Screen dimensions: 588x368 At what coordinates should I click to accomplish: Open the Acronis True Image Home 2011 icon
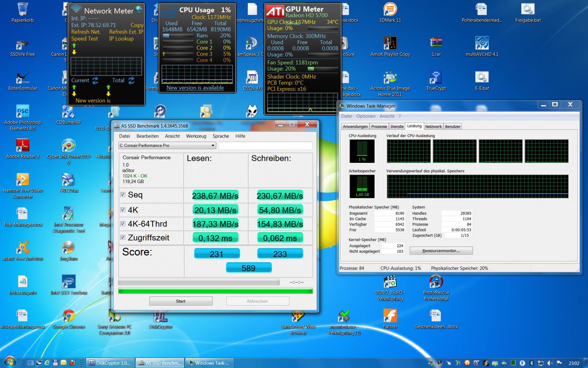click(x=390, y=83)
